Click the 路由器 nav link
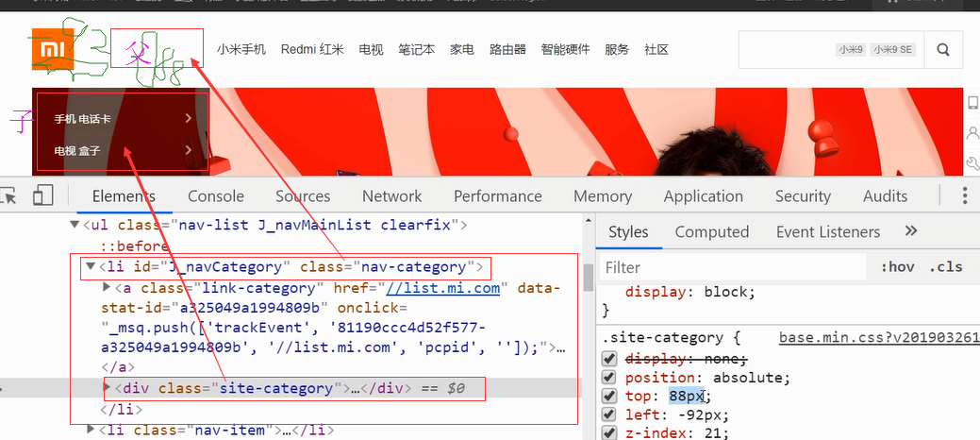 click(x=507, y=49)
